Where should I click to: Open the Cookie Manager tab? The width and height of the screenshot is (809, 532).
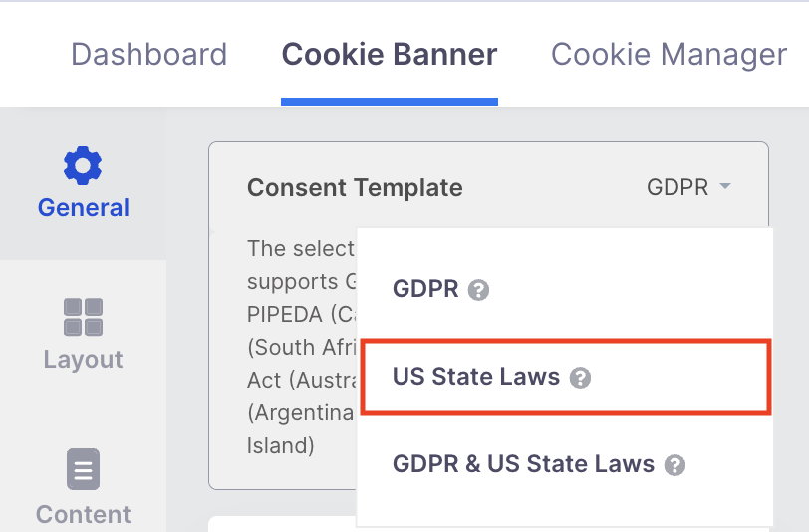point(670,54)
